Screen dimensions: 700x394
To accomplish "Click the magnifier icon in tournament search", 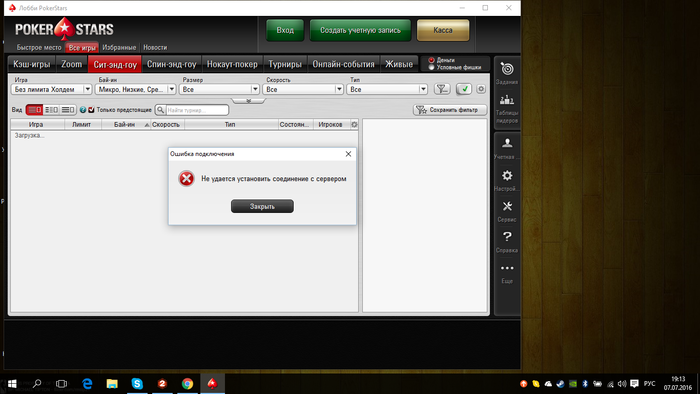I will 161,110.
